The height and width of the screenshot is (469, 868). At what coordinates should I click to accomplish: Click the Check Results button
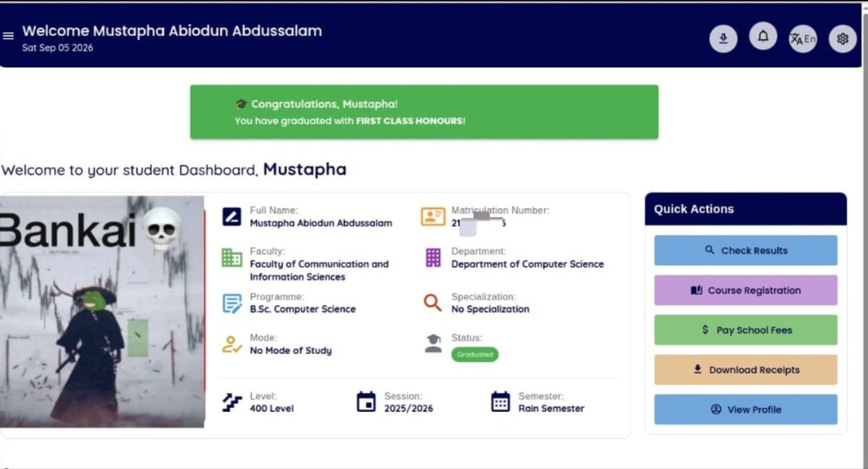pos(746,250)
